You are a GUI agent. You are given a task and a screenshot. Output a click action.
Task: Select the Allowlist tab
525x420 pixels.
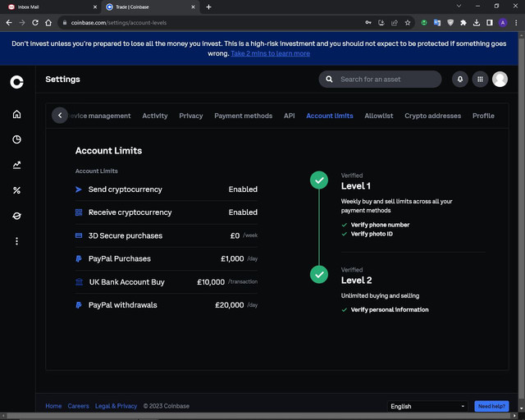(379, 116)
